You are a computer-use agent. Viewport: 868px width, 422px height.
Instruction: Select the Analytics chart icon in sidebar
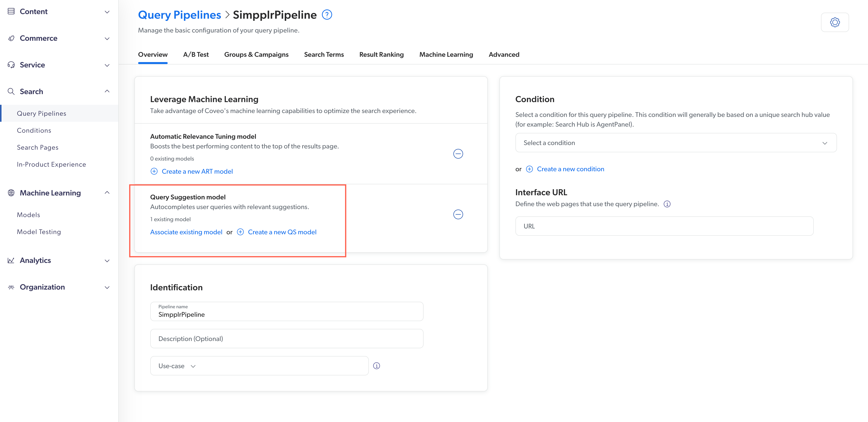[11, 260]
